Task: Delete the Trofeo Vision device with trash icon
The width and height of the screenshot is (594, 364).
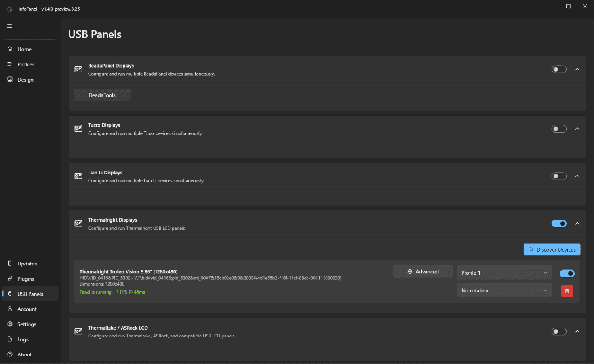Action: (567, 291)
